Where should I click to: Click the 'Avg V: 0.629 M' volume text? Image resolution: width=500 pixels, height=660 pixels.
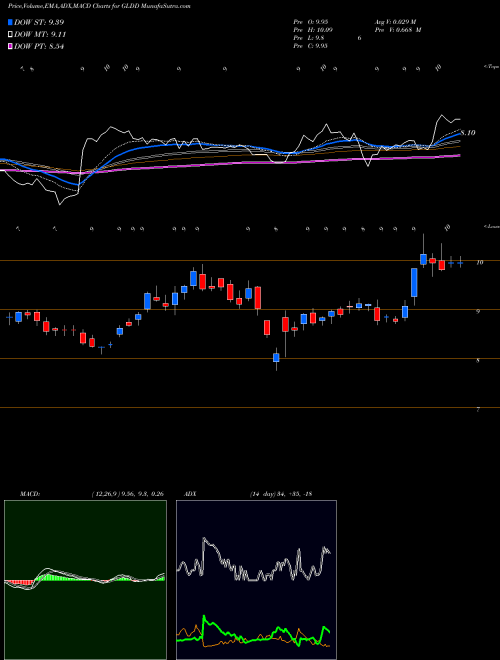[x=395, y=22]
